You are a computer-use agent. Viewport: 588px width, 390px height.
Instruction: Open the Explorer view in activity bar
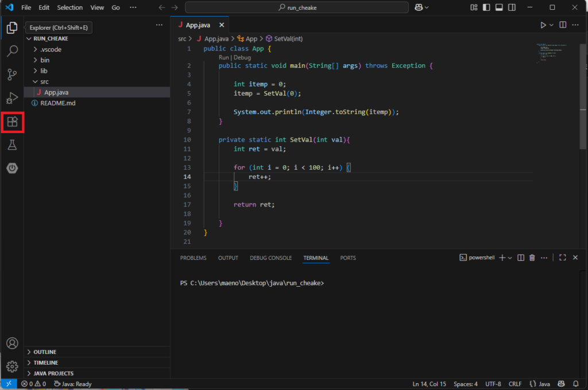pos(12,28)
